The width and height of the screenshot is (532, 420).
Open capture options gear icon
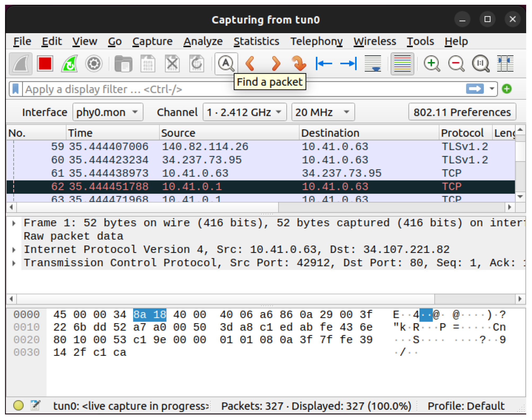coord(94,64)
